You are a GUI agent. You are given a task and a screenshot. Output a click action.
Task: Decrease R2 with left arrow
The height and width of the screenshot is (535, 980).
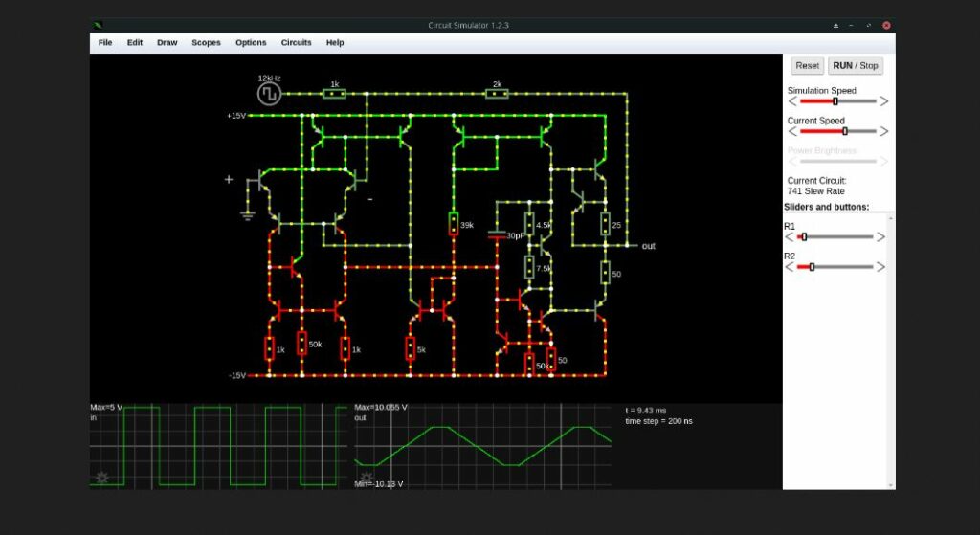pos(789,267)
